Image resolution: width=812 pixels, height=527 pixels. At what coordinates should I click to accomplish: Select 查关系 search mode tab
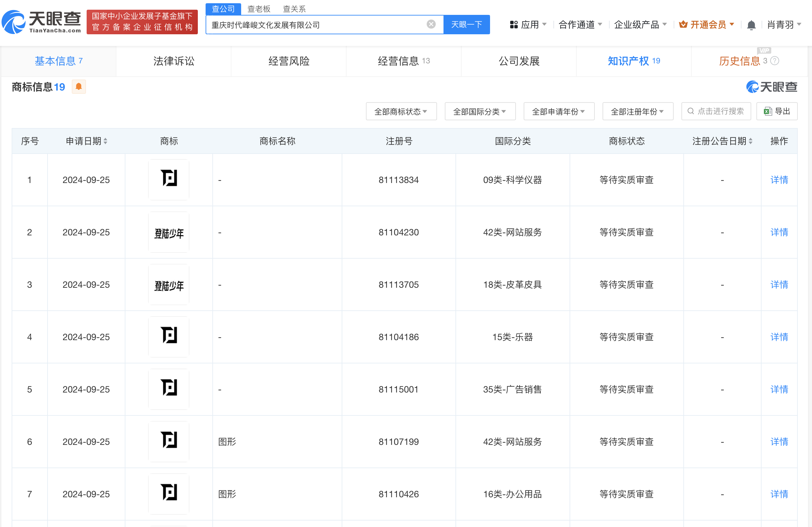[294, 9]
